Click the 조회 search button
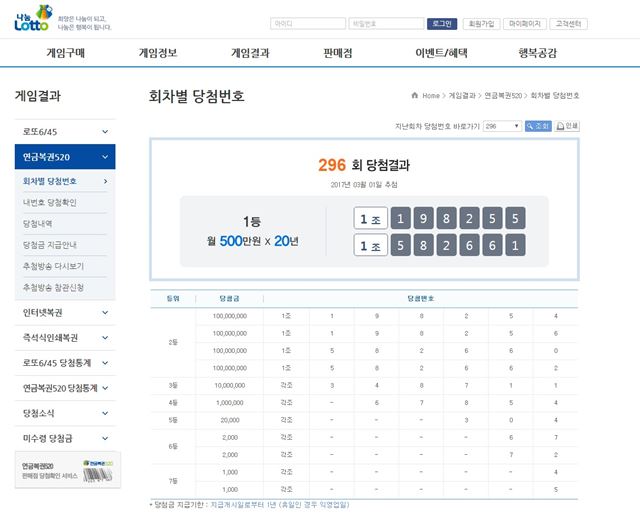The width and height of the screenshot is (640, 529). pos(538,126)
